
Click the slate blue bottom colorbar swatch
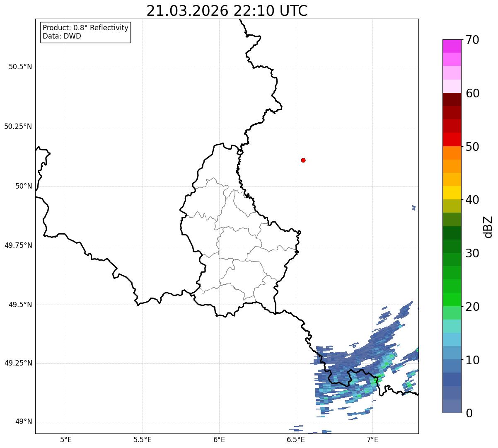[452, 406]
